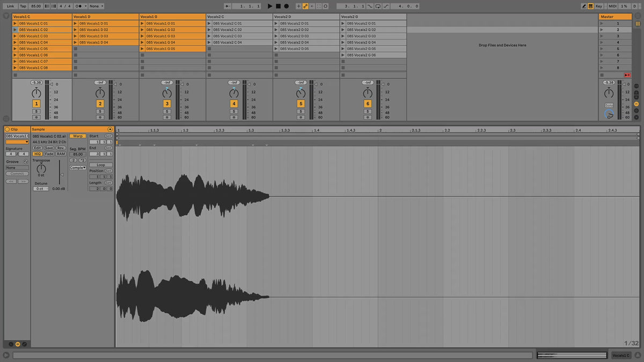
Task: Enable the Loop switch in Sample box
Action: (100, 165)
